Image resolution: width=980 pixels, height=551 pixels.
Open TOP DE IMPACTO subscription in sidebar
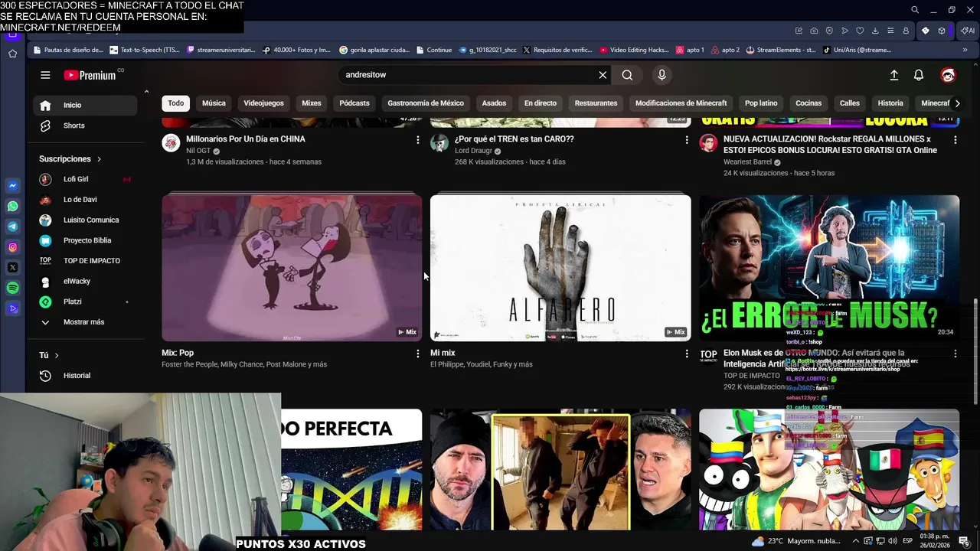click(86, 261)
